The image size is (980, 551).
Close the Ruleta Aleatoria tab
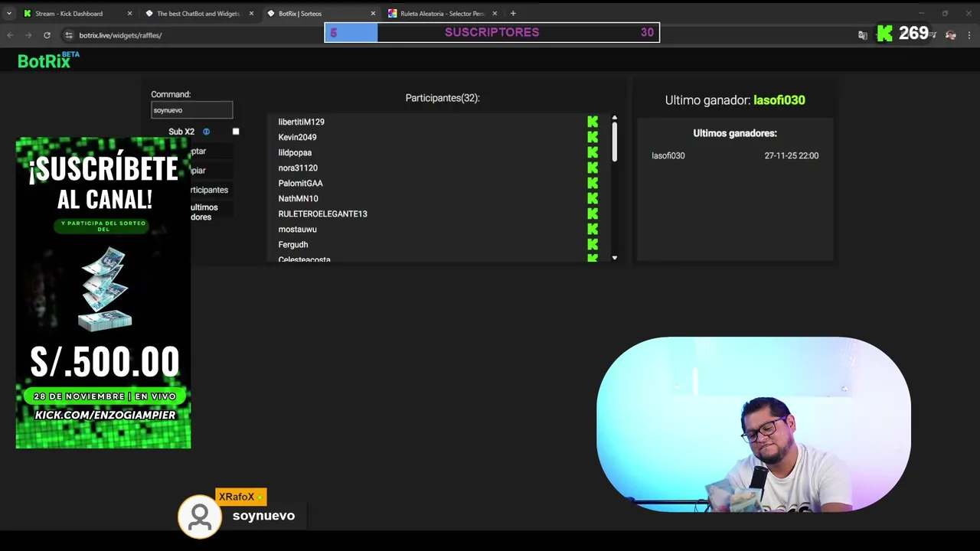pyautogui.click(x=495, y=13)
